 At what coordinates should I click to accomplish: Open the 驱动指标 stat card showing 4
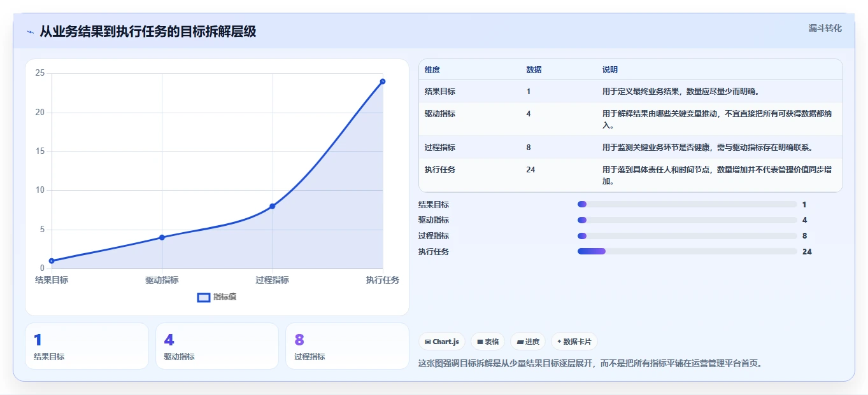click(x=217, y=346)
